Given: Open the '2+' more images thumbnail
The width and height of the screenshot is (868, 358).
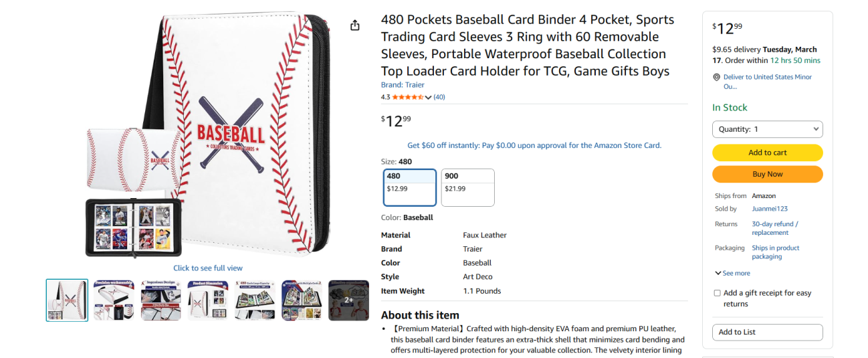Looking at the screenshot, I should coord(349,300).
